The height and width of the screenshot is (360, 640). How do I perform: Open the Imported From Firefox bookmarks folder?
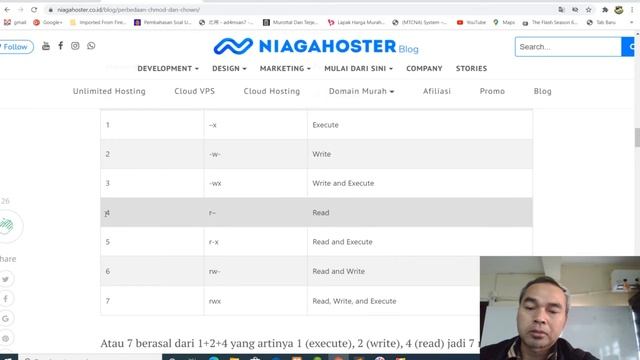point(98,22)
